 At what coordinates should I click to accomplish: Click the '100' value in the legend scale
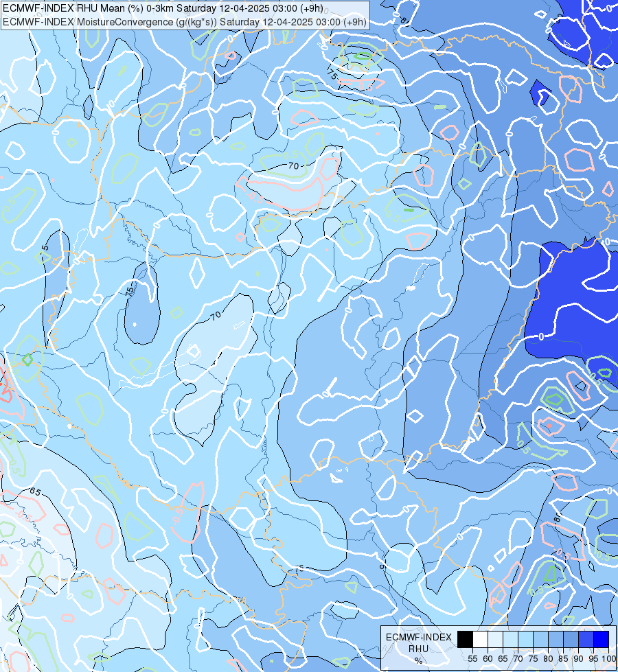click(x=608, y=659)
